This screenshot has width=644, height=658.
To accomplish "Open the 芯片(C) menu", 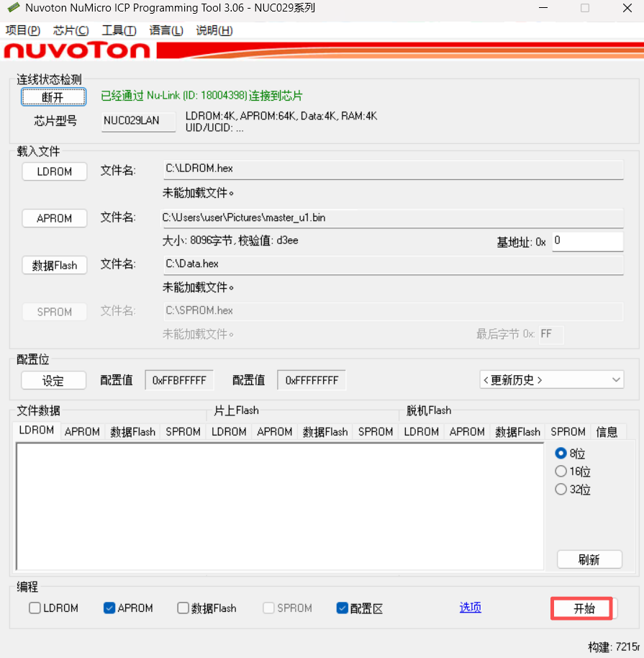I will pos(71,30).
